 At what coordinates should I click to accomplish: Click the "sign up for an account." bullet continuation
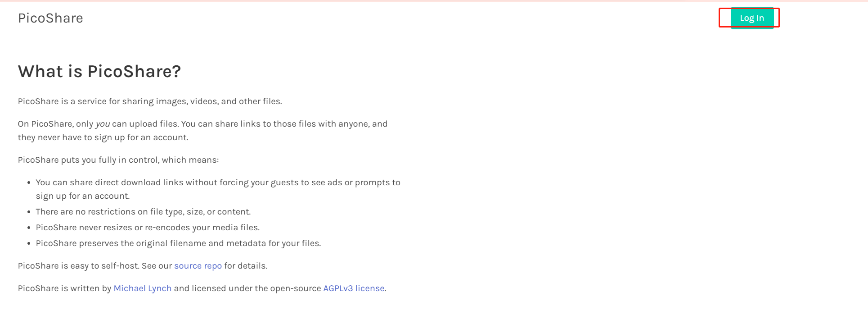83,196
